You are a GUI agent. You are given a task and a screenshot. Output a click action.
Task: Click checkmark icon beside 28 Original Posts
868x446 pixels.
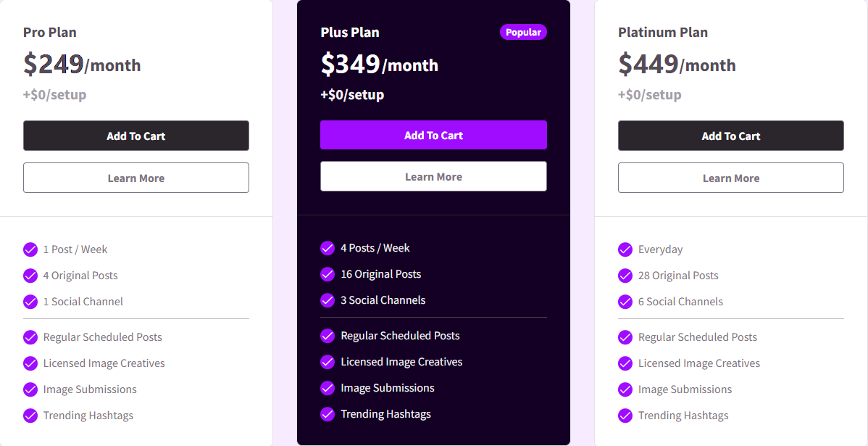pyautogui.click(x=625, y=276)
